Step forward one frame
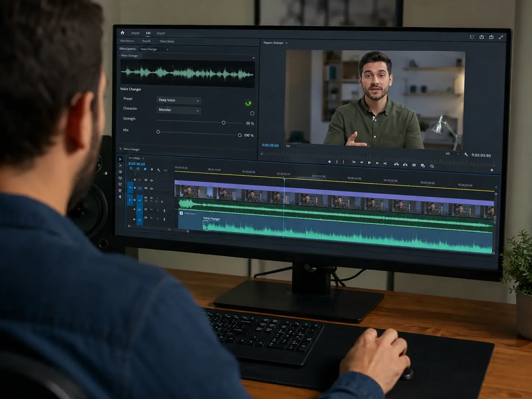Screen dimensions: 532x399 click(377, 163)
